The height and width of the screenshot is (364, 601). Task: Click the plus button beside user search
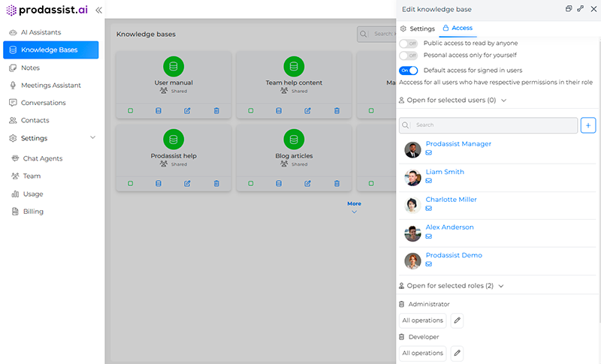pyautogui.click(x=588, y=125)
